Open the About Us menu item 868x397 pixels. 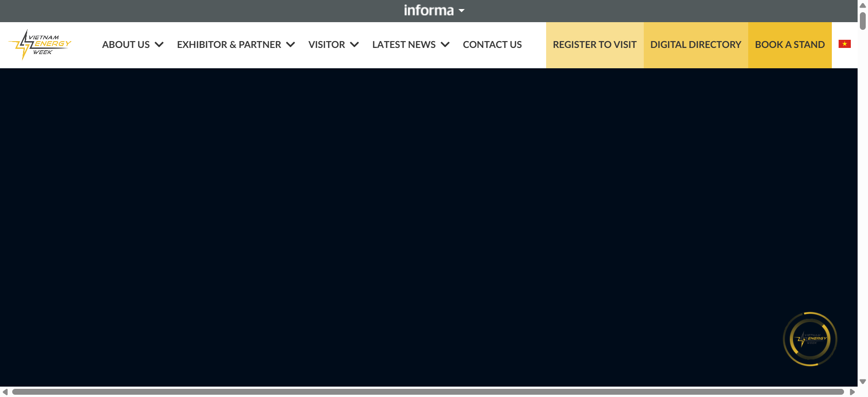126,45
